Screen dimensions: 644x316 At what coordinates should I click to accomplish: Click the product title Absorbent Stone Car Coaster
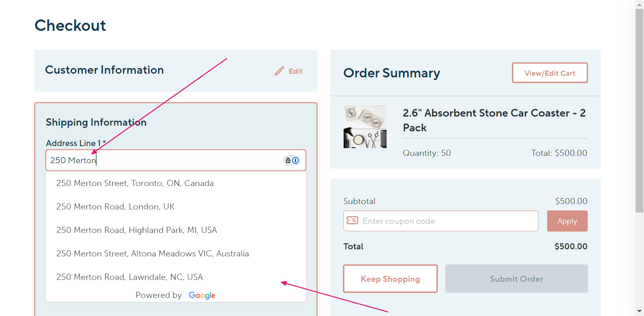[494, 120]
